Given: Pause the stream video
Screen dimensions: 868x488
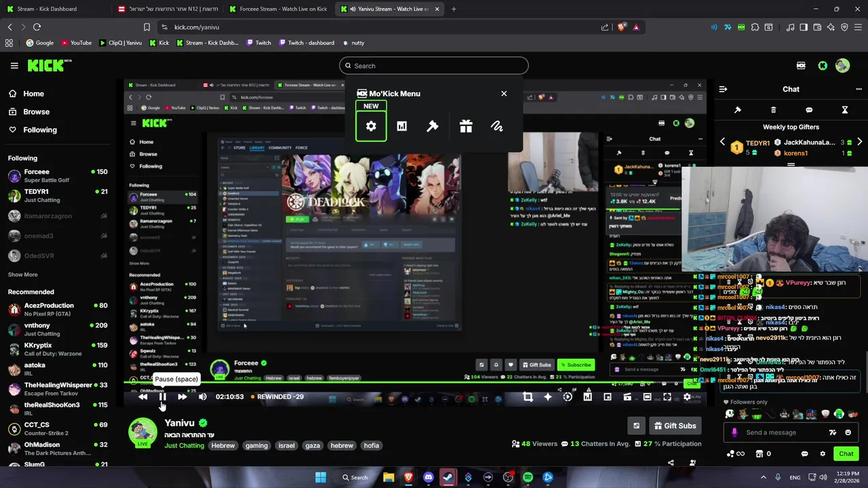Looking at the screenshot, I should [x=163, y=397].
